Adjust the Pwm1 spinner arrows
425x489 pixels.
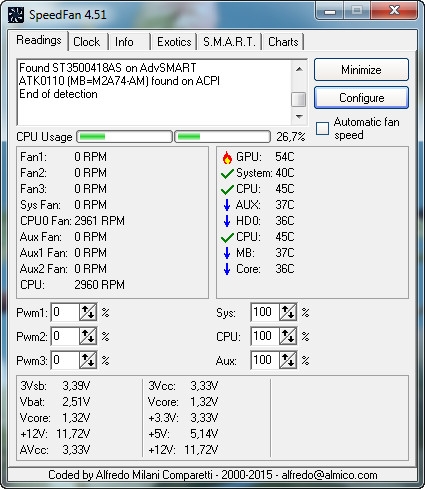tap(88, 312)
